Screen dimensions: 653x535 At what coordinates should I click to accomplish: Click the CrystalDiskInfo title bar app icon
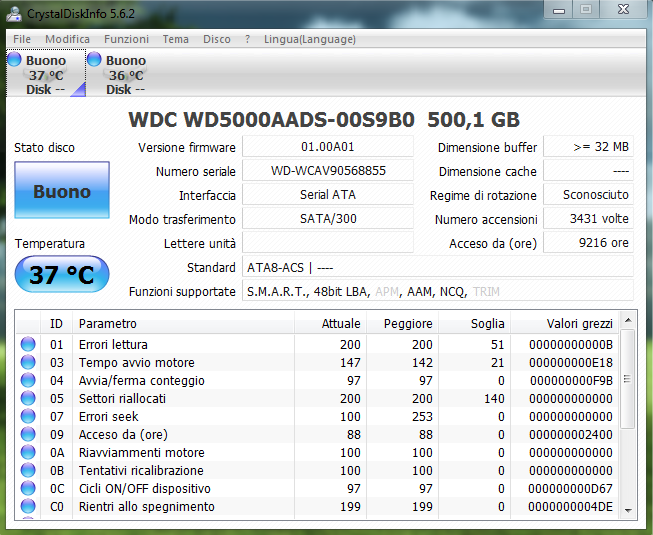[13, 13]
